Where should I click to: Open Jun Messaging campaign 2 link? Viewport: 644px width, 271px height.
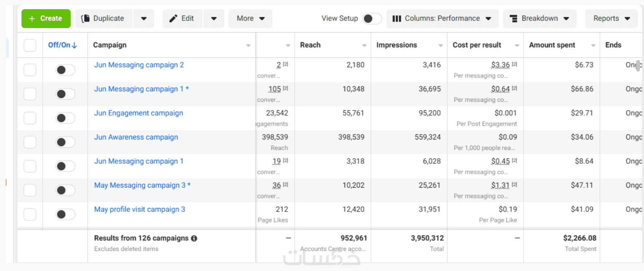[139, 65]
